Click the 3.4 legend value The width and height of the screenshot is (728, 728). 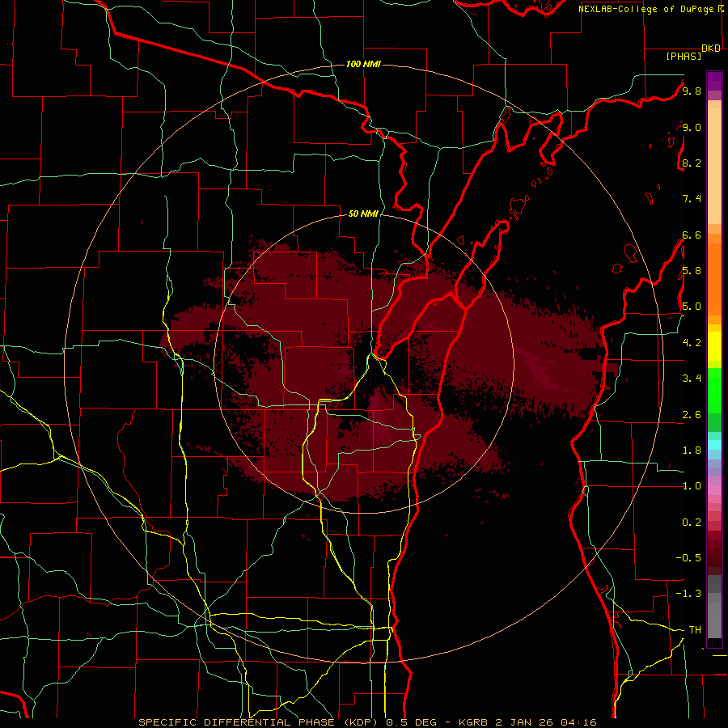(692, 379)
